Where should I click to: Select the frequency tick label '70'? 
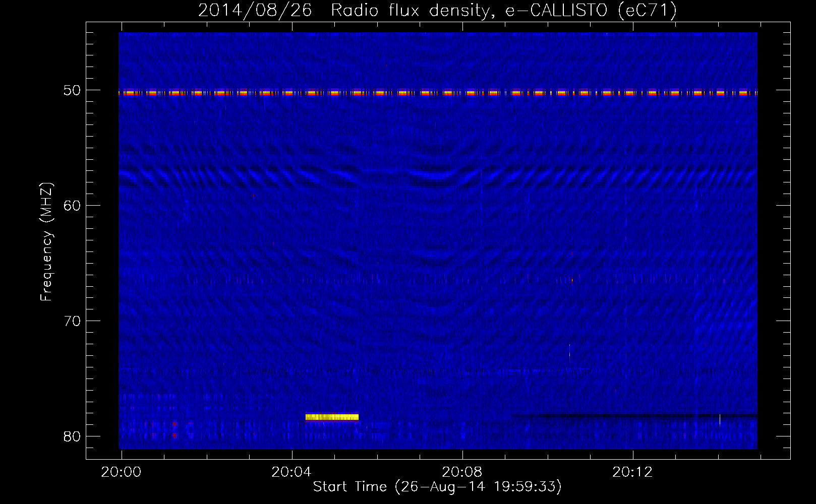[x=72, y=321]
